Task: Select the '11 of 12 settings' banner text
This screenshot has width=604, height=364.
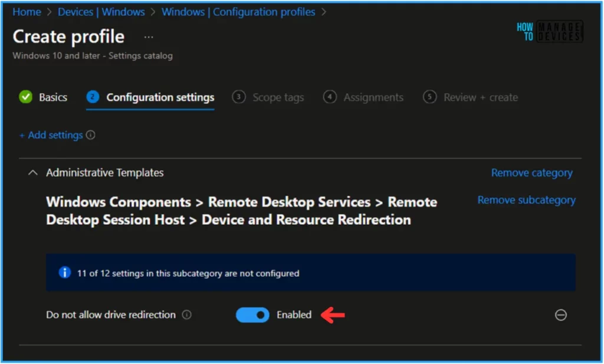Action: [188, 273]
